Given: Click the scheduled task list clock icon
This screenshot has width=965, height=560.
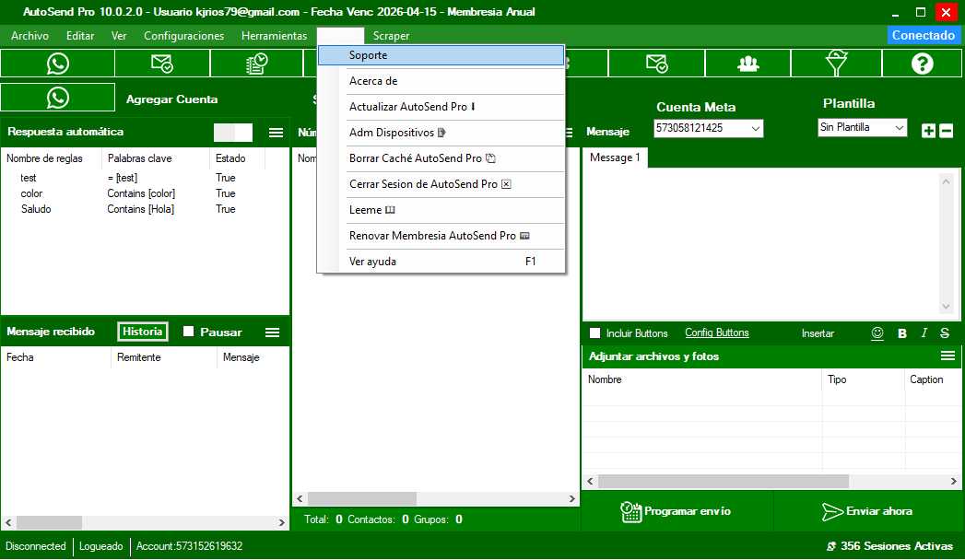Looking at the screenshot, I should click(x=257, y=63).
